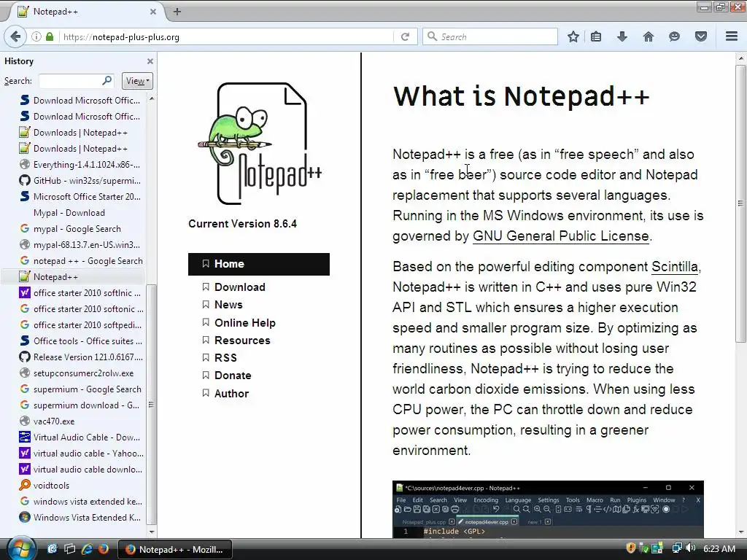Click Switch between windows quick launch icon
Screen dimensions: 747x560
click(69, 549)
